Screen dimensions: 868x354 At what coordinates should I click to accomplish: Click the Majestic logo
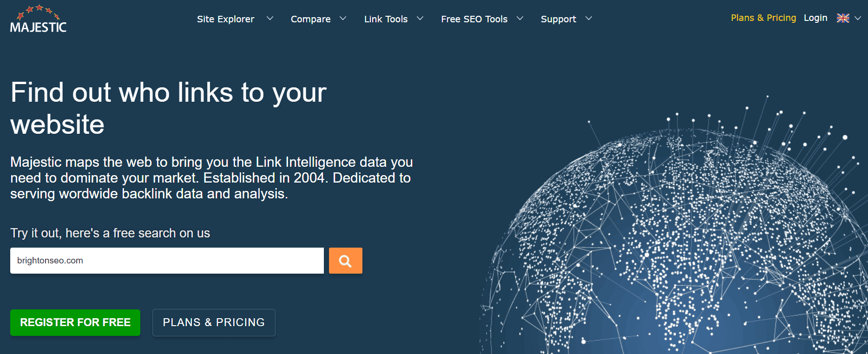click(38, 20)
